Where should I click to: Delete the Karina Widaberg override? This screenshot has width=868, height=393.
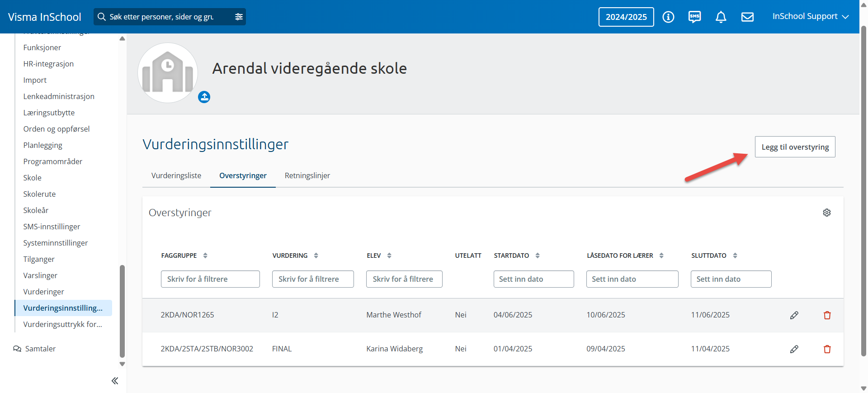pyautogui.click(x=827, y=349)
